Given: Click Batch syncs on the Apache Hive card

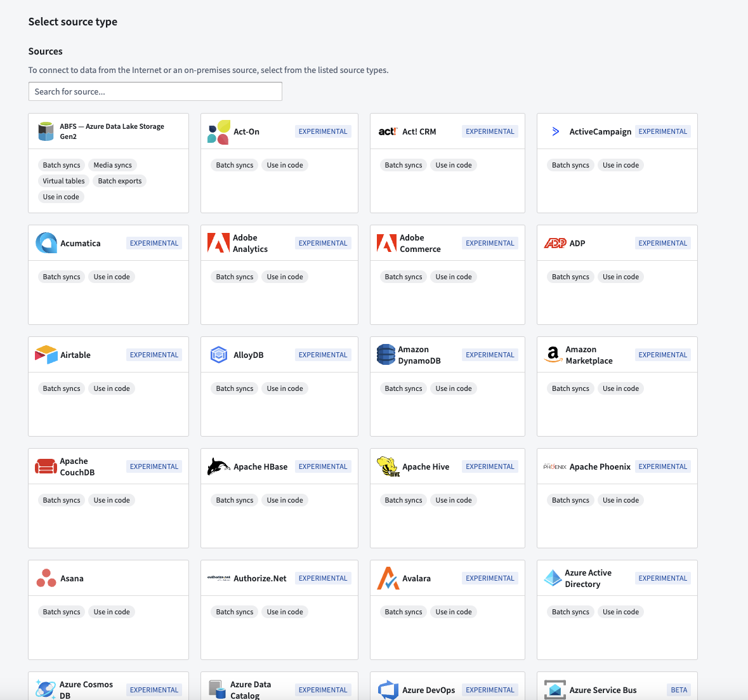Looking at the screenshot, I should [403, 500].
